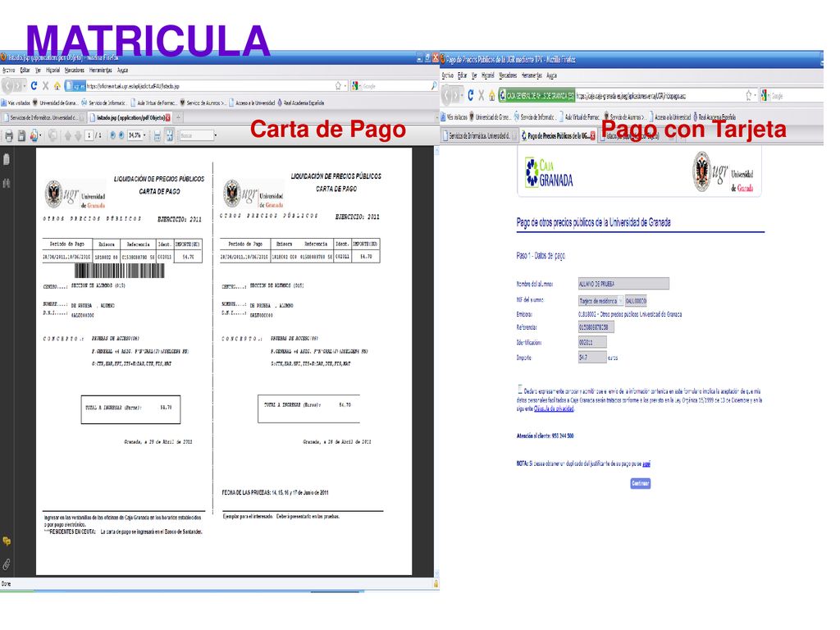The width and height of the screenshot is (840, 630).
Task: Click back arrow in left Firefox window
Action: click(x=7, y=85)
